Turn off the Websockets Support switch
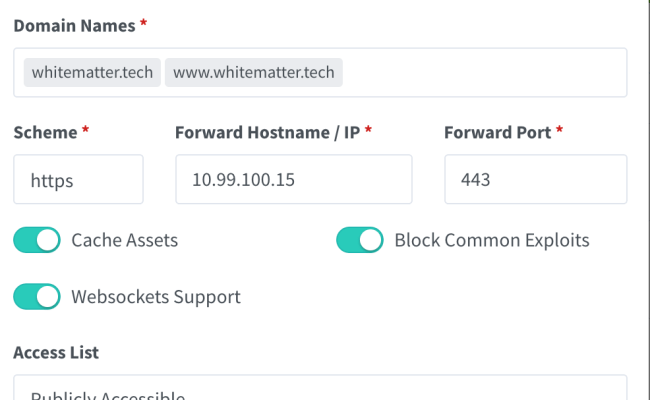 [37, 297]
